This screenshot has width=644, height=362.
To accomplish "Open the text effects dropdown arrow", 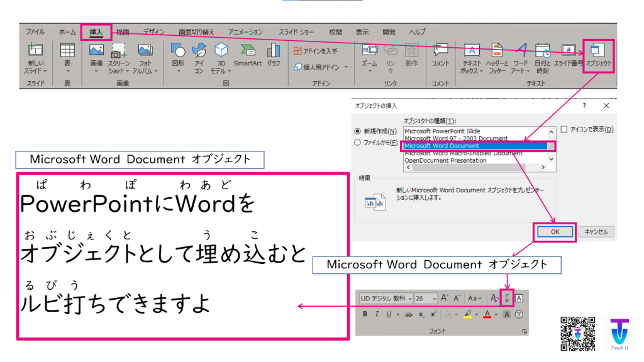I will click(x=457, y=314).
